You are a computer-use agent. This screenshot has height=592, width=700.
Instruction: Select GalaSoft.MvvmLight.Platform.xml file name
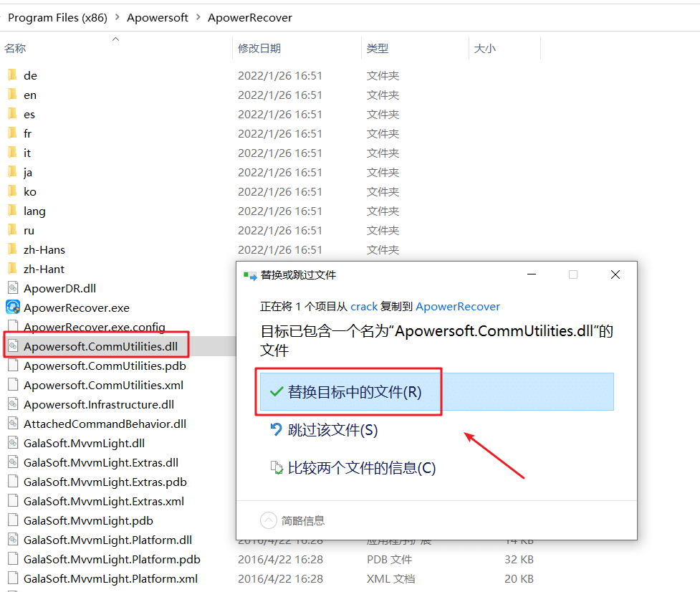tap(110, 578)
